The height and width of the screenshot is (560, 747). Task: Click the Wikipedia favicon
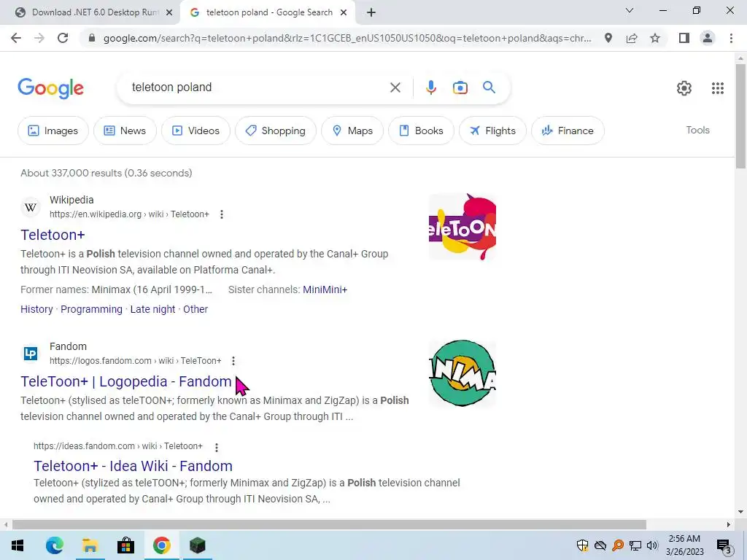31,207
